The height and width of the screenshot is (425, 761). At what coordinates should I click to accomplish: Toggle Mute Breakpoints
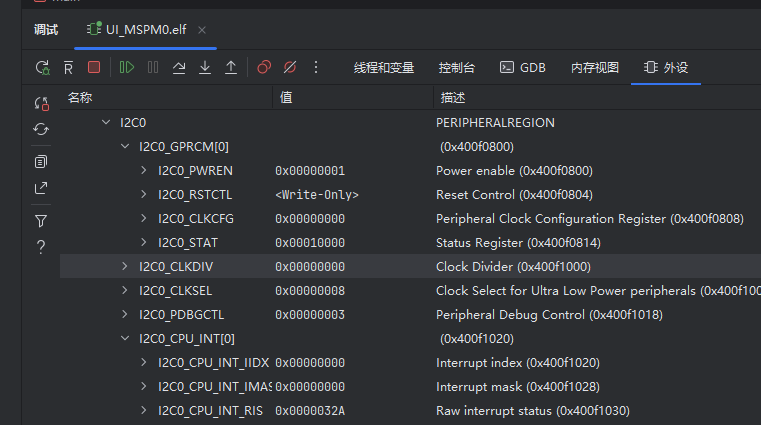[x=290, y=67]
